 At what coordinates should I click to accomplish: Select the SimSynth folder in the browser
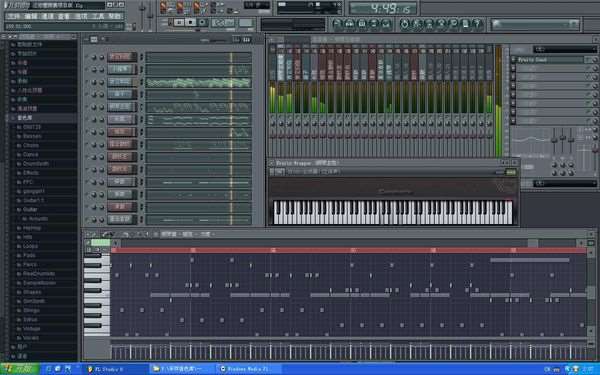[34, 301]
